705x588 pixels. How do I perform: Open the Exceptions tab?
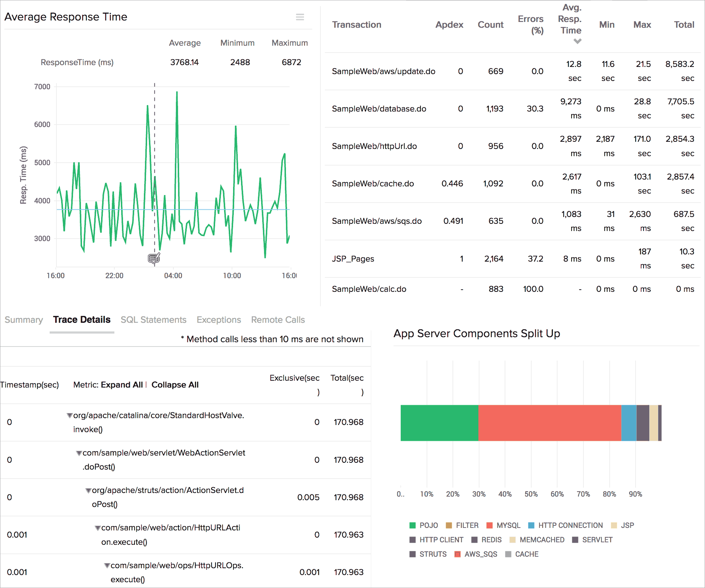click(219, 320)
